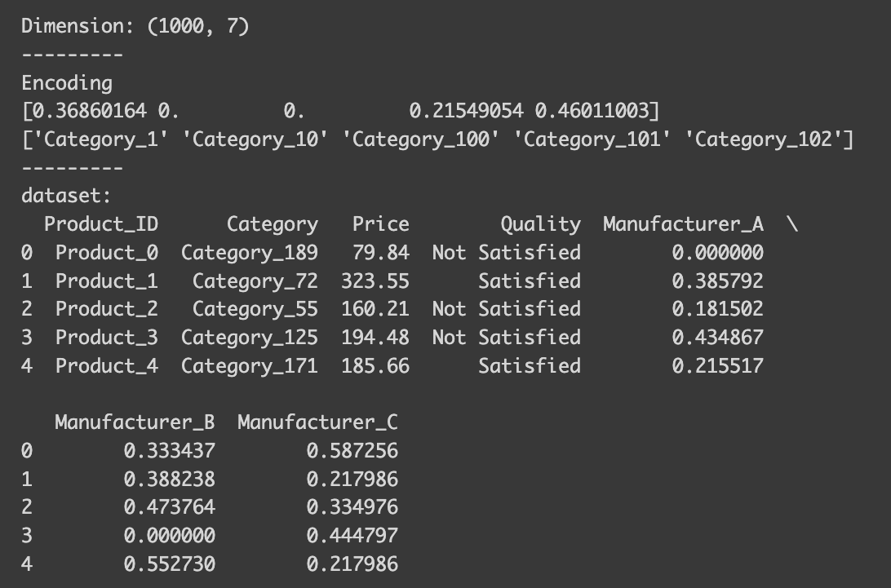Click the Manufacturer_C value 0.587256
The width and height of the screenshot is (891, 588).
[x=352, y=451]
